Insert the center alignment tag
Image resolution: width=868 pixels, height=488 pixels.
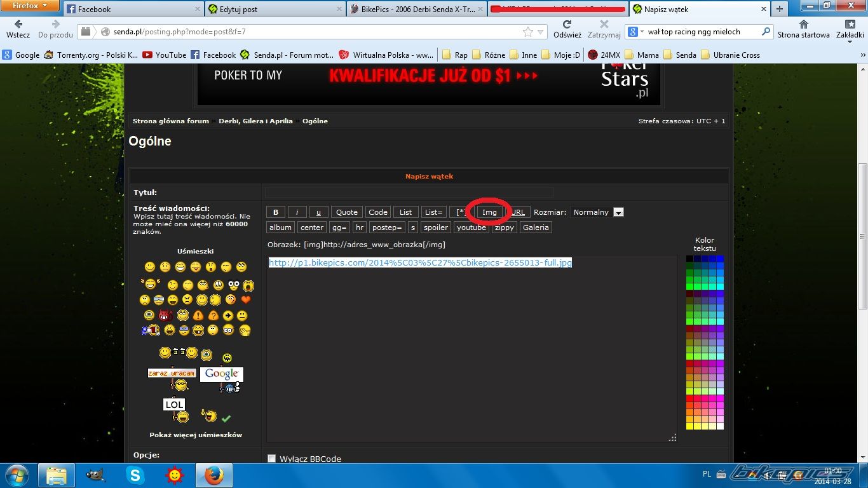click(312, 227)
